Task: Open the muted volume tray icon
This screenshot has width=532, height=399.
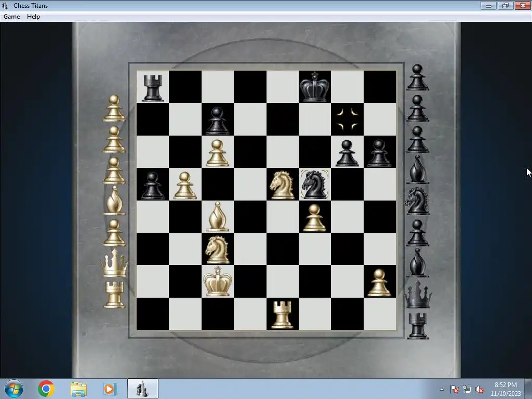Action: pos(480,389)
